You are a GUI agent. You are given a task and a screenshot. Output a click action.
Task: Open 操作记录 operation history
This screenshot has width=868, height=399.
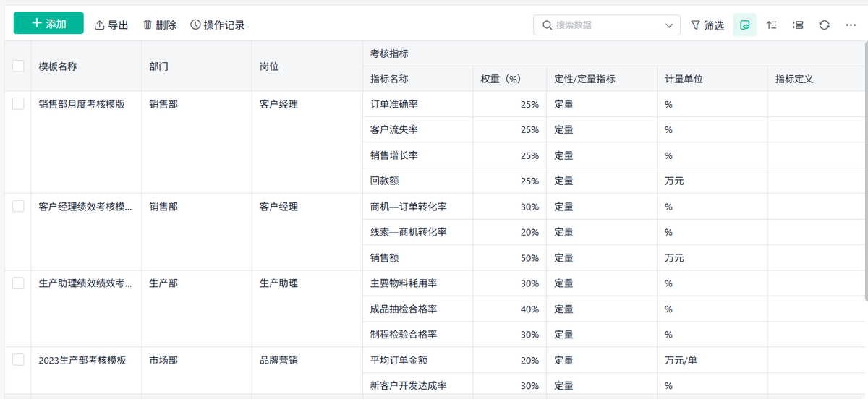tap(217, 25)
